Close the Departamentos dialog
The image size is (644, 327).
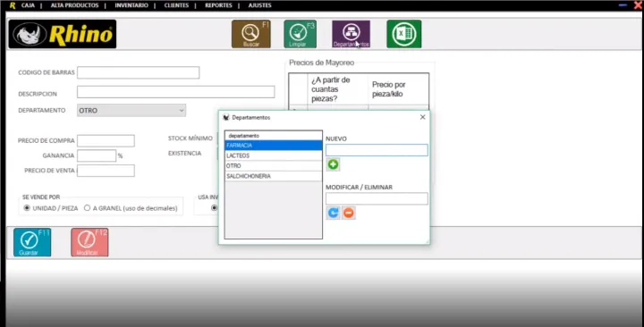pos(422,117)
